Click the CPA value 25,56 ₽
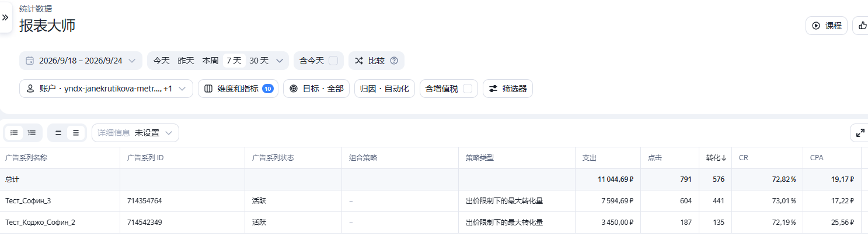Viewport: 868px width, 240px height. pyautogui.click(x=843, y=223)
